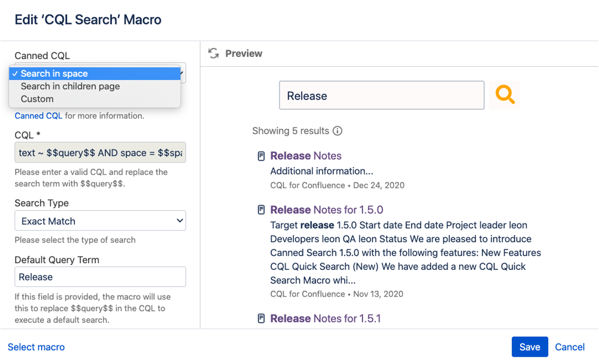599x364 pixels.
Task: Pick 'Custom' from Canned CQL list
Action: pyautogui.click(x=37, y=99)
